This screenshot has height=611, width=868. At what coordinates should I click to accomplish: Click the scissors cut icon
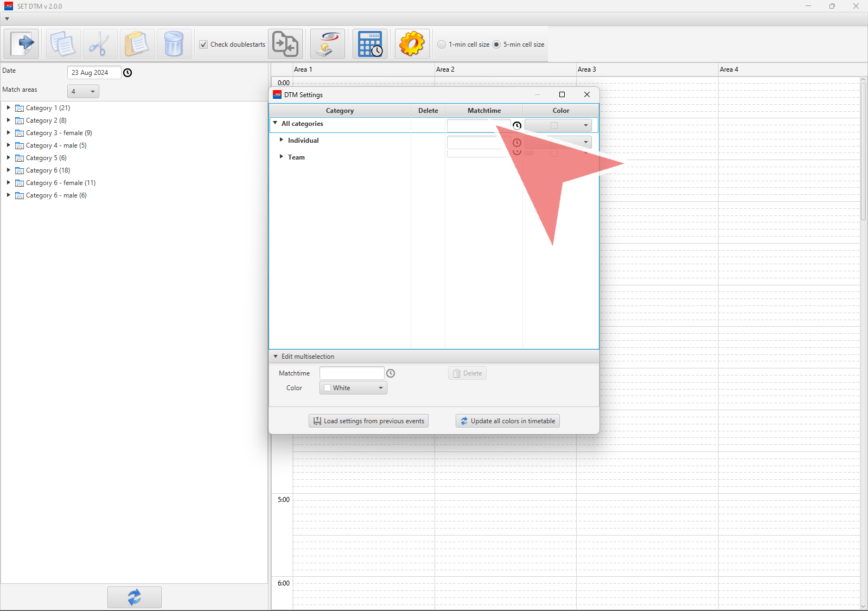coord(100,44)
